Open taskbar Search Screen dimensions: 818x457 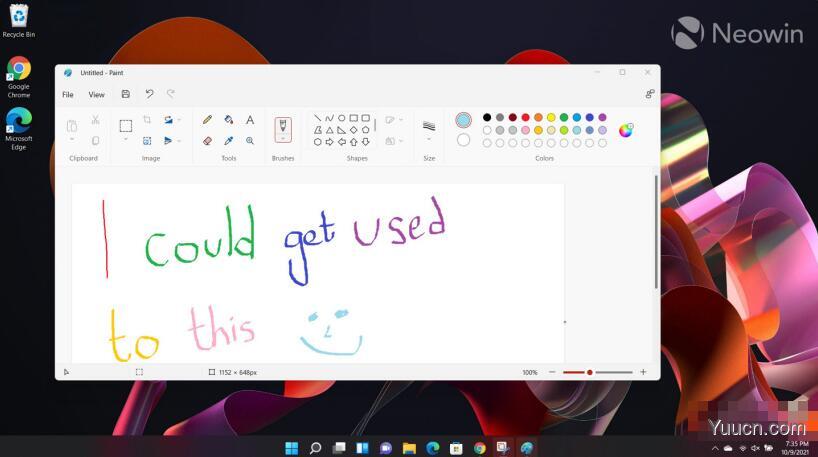pyautogui.click(x=315, y=448)
